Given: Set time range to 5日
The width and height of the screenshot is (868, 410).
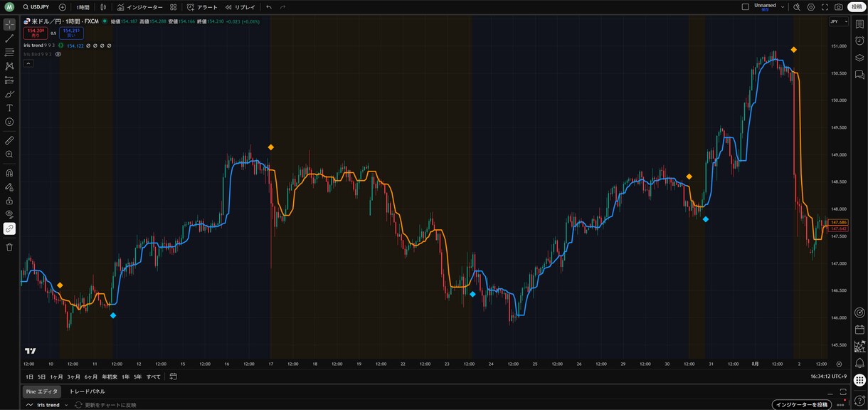Looking at the screenshot, I should point(41,377).
